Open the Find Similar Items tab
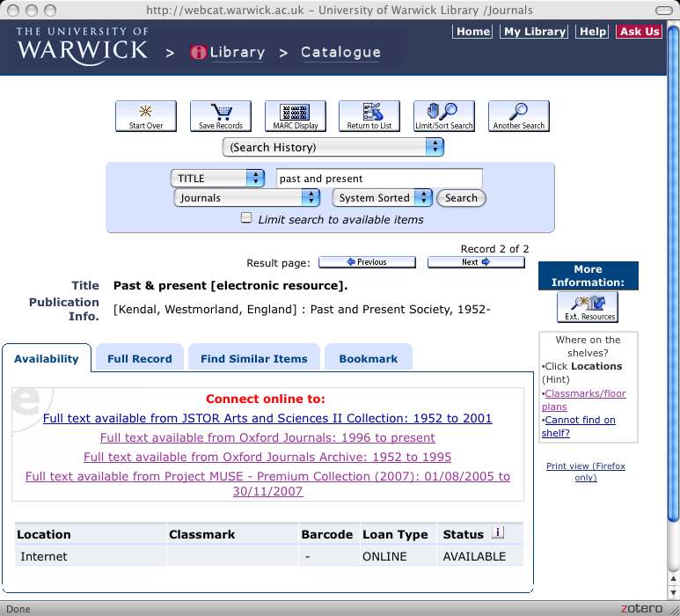Screen dimensions: 680x616 254,359
